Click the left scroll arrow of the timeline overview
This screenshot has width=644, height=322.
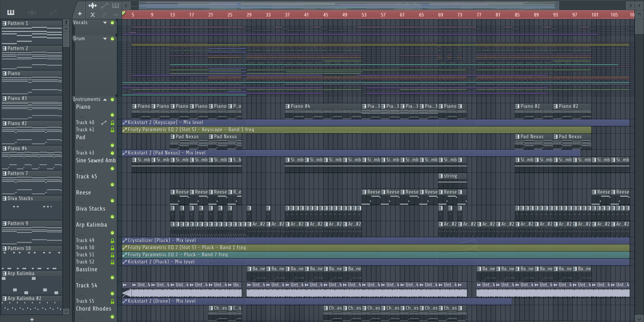click(x=126, y=5)
